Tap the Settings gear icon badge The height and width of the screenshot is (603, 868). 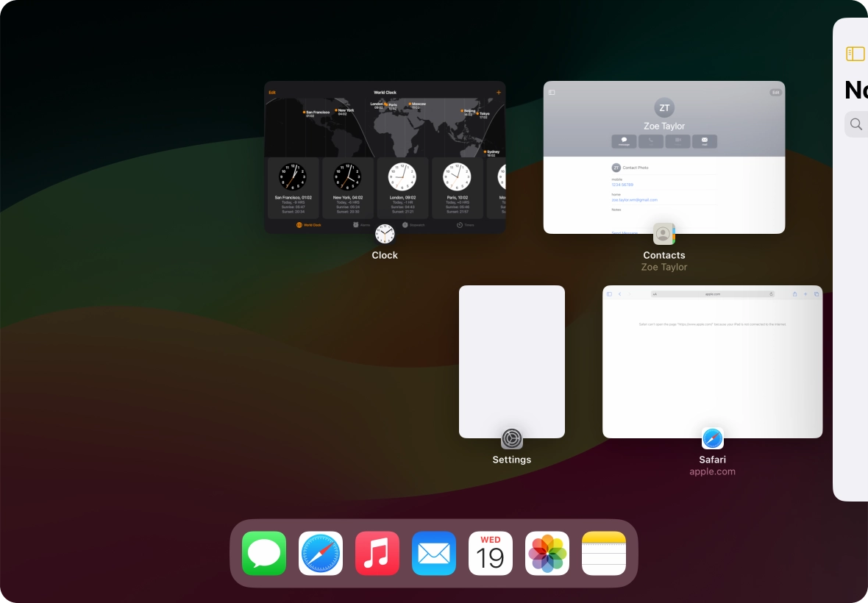point(512,438)
